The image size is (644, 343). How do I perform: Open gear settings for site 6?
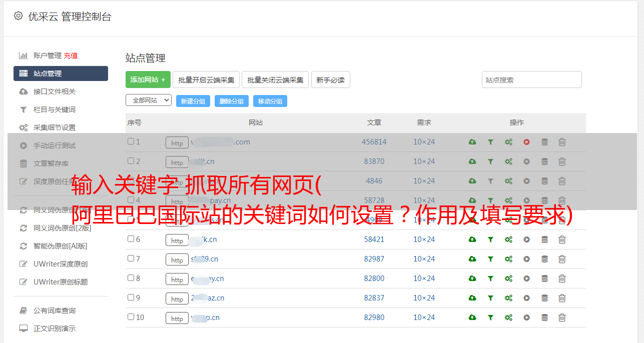[508, 239]
